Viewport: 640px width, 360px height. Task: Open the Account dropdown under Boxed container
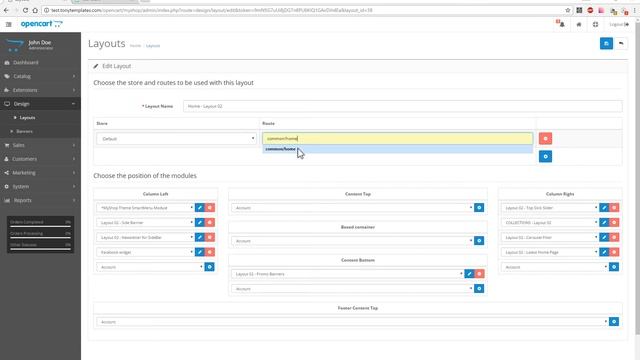pos(352,241)
